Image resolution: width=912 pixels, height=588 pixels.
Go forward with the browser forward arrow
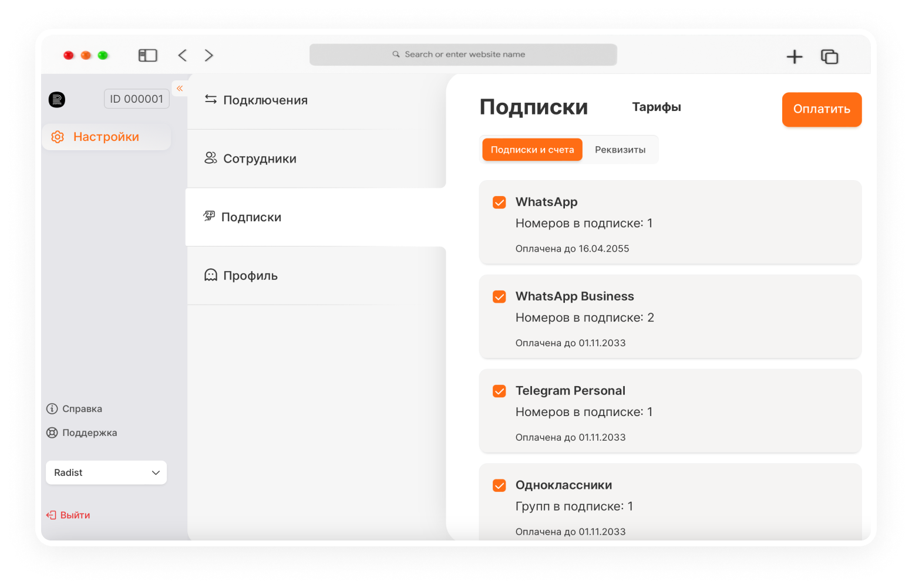[209, 55]
